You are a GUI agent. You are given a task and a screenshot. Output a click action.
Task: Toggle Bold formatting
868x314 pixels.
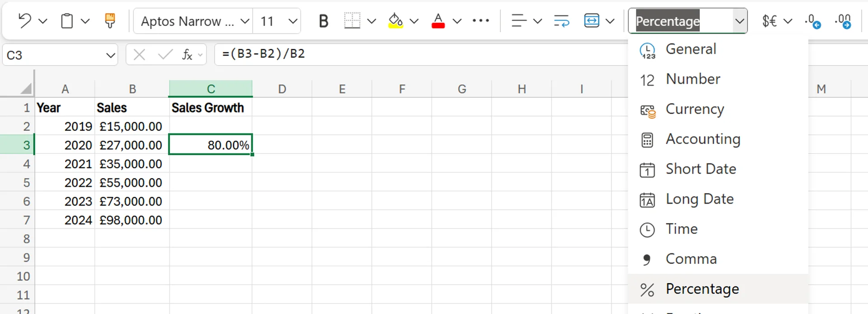pos(323,21)
